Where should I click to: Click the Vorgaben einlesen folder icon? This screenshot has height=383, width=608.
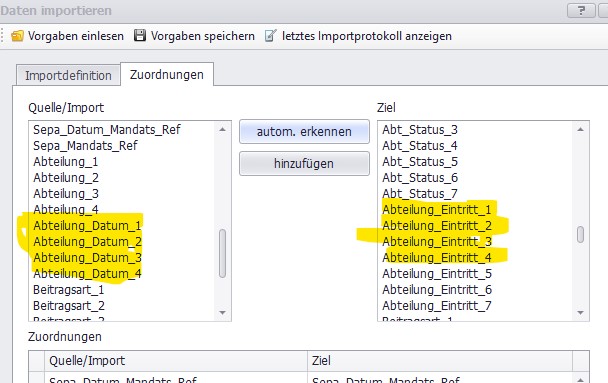coord(17,36)
